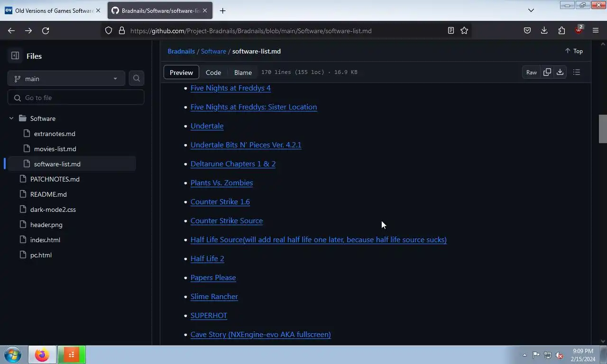The width and height of the screenshot is (607, 364).
Task: Open Deltarune Chapters 1 & 2 link
Action: tap(233, 164)
